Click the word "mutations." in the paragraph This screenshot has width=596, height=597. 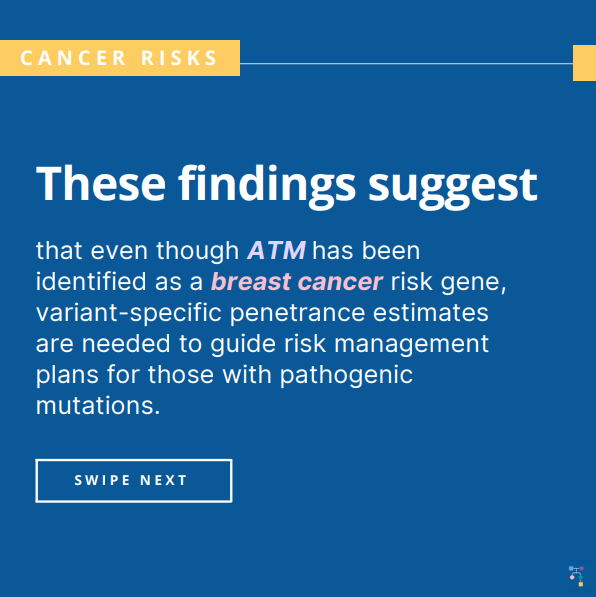click(98, 405)
